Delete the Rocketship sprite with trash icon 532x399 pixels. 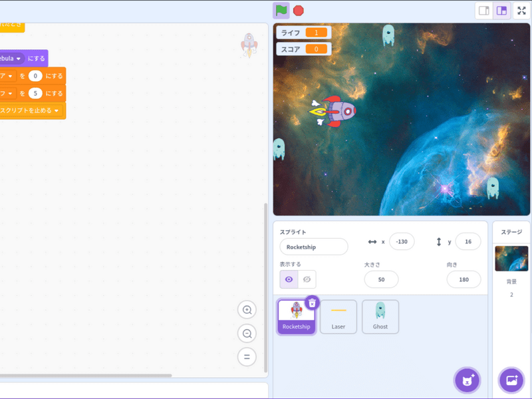tap(312, 303)
